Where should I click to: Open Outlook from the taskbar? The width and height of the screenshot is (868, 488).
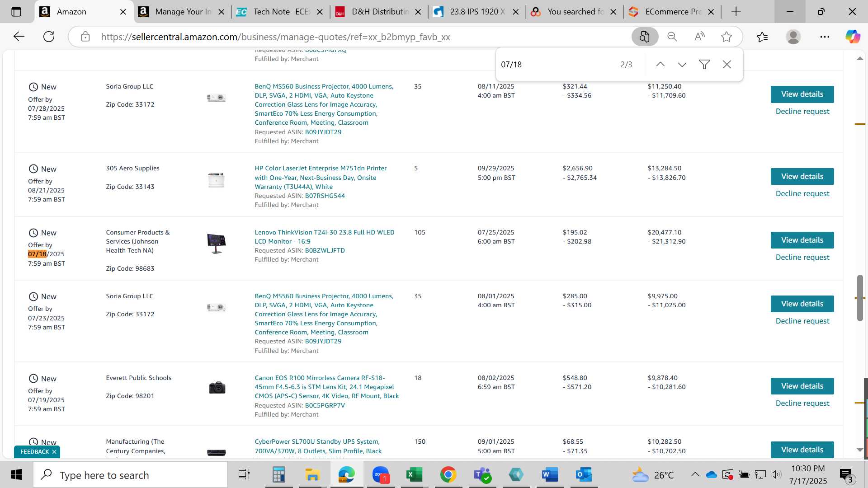tap(584, 475)
